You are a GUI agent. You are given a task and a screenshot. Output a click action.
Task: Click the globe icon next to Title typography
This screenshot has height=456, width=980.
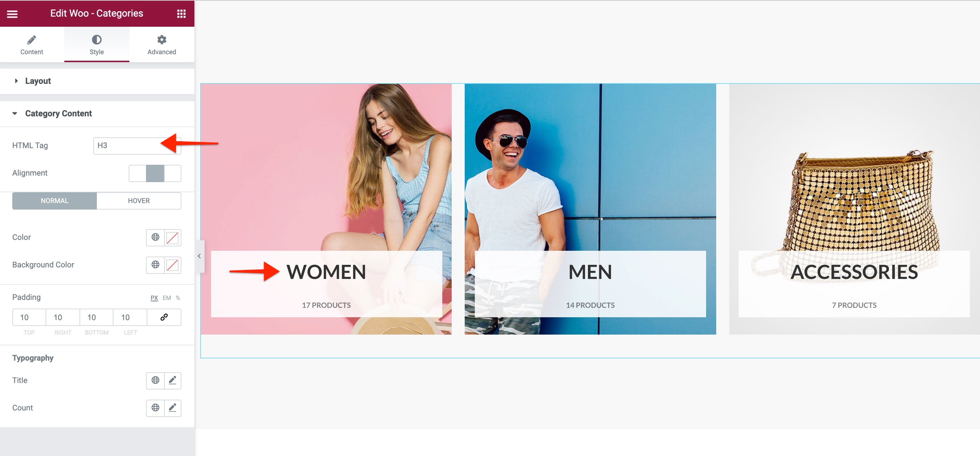[154, 380]
